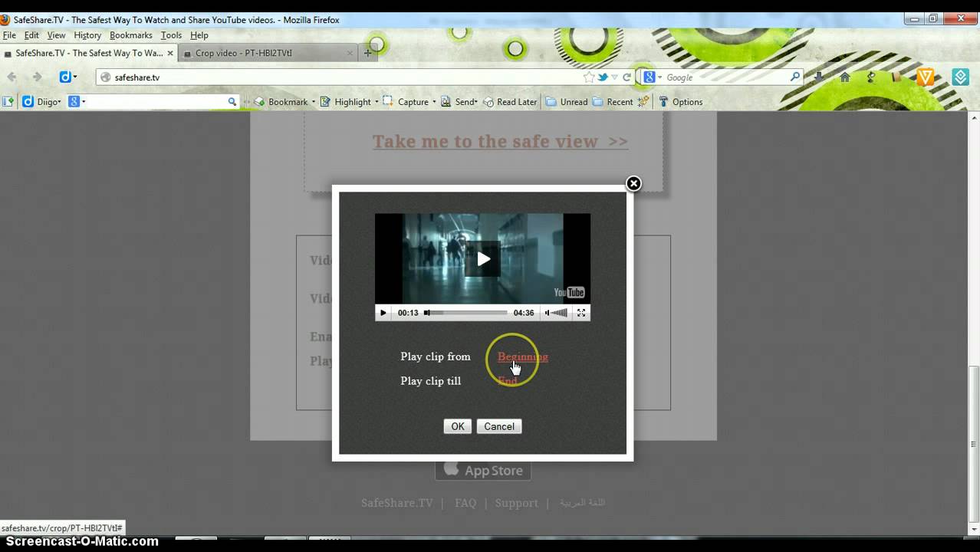Click the Diigo toolbar search magnifier
980x552 pixels.
(232, 101)
